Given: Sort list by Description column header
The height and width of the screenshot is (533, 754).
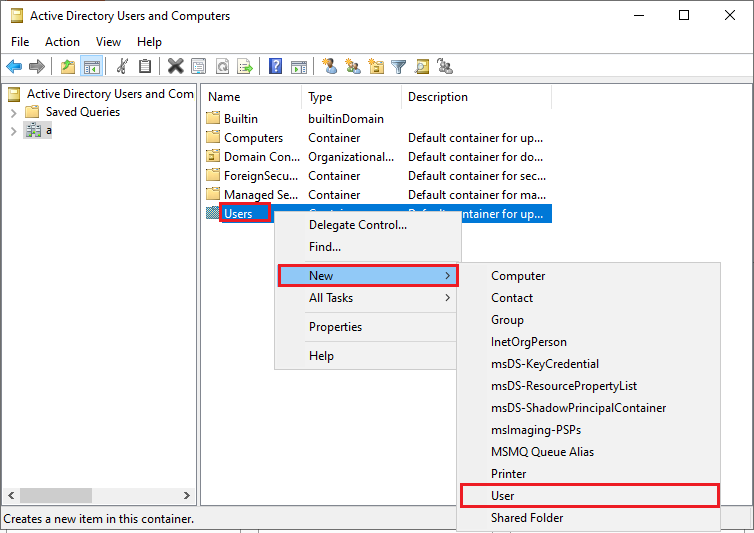Looking at the screenshot, I should (476, 97).
